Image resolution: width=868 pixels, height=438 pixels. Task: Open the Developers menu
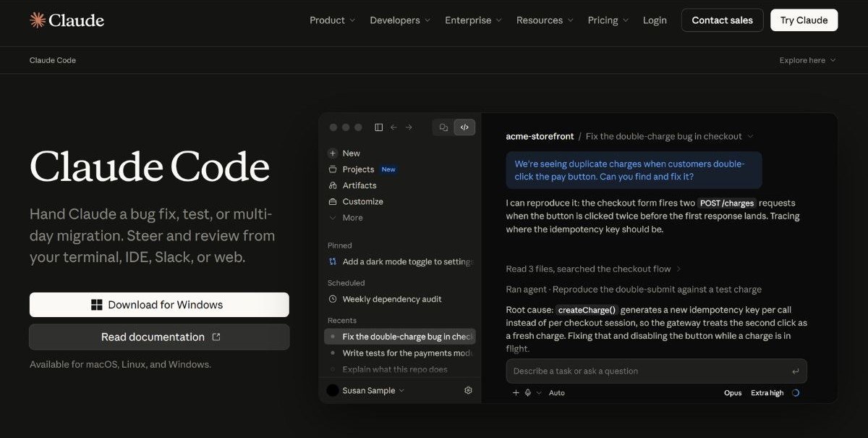(x=400, y=20)
